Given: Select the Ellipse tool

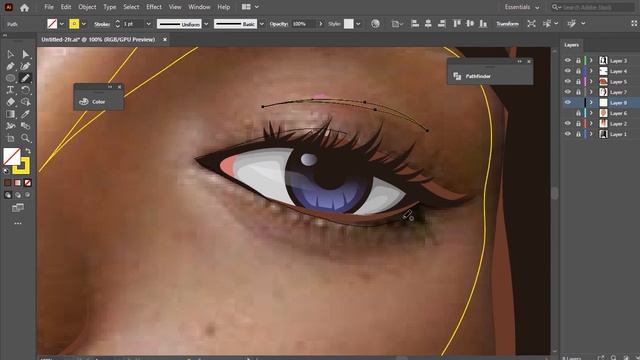Looking at the screenshot, I should [x=10, y=78].
